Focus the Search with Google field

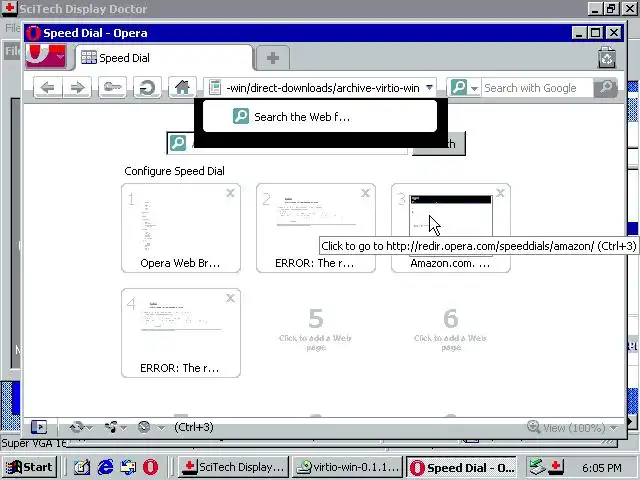tap(537, 88)
